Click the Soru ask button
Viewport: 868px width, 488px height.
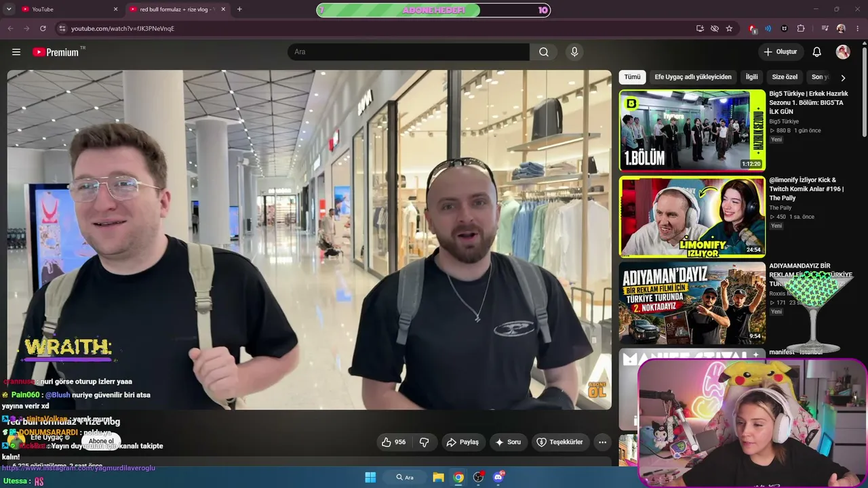click(508, 442)
